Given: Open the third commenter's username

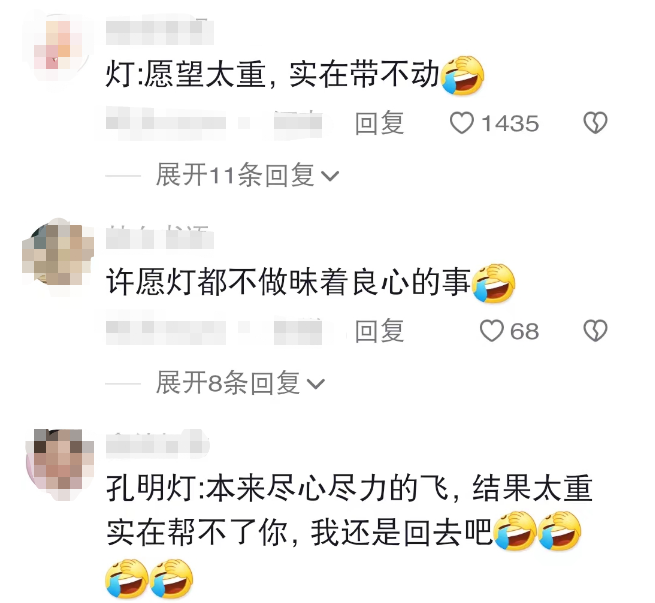Looking at the screenshot, I should (x=157, y=443).
